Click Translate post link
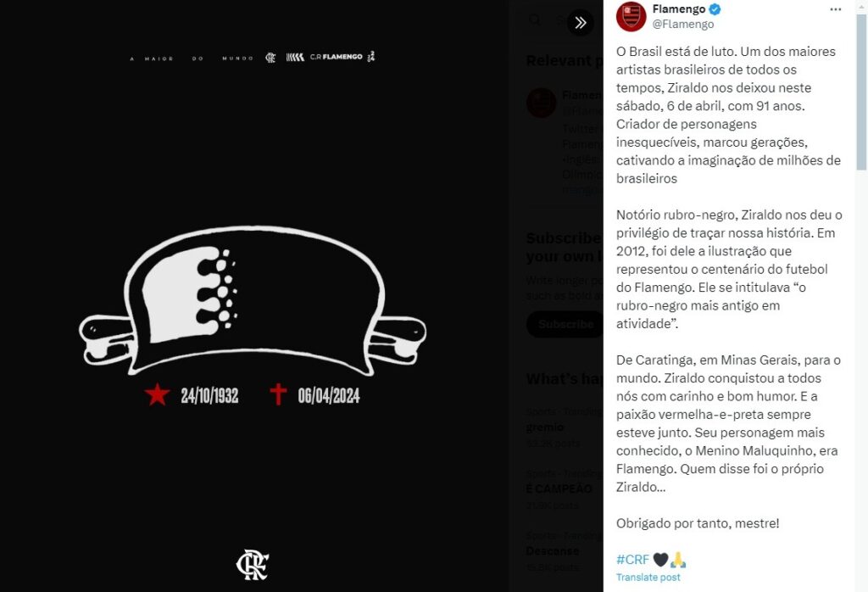The image size is (868, 592). pos(648,577)
